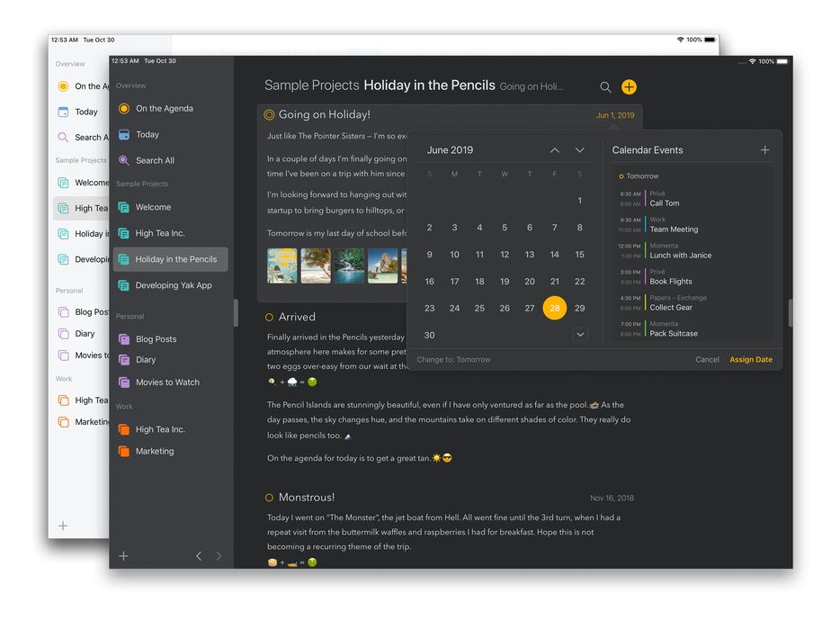Select Holiday in the Pencils project
Viewport: 840px width, 630px height.
(172, 259)
